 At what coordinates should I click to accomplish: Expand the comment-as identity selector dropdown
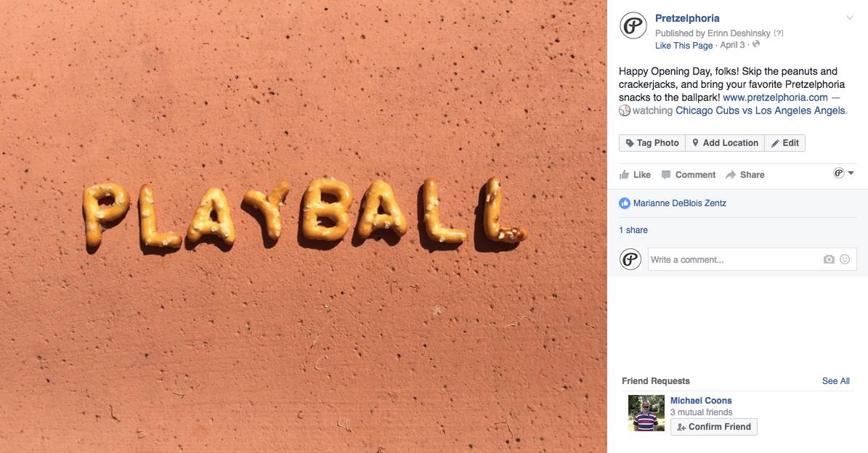(x=844, y=173)
